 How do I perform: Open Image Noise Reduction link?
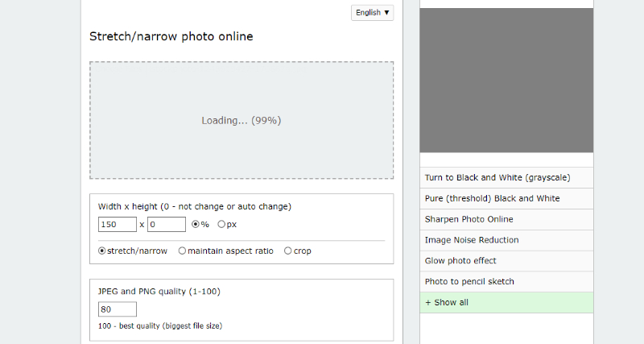(506, 240)
